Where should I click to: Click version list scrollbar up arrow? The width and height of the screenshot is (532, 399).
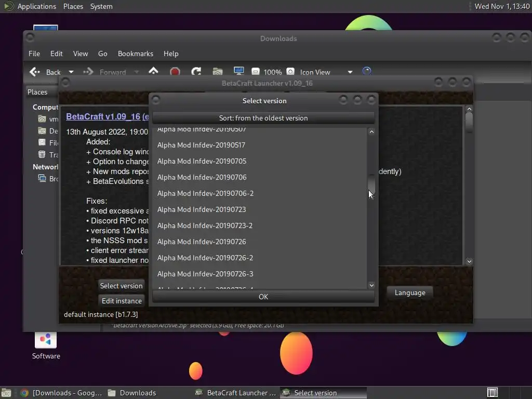click(x=371, y=131)
